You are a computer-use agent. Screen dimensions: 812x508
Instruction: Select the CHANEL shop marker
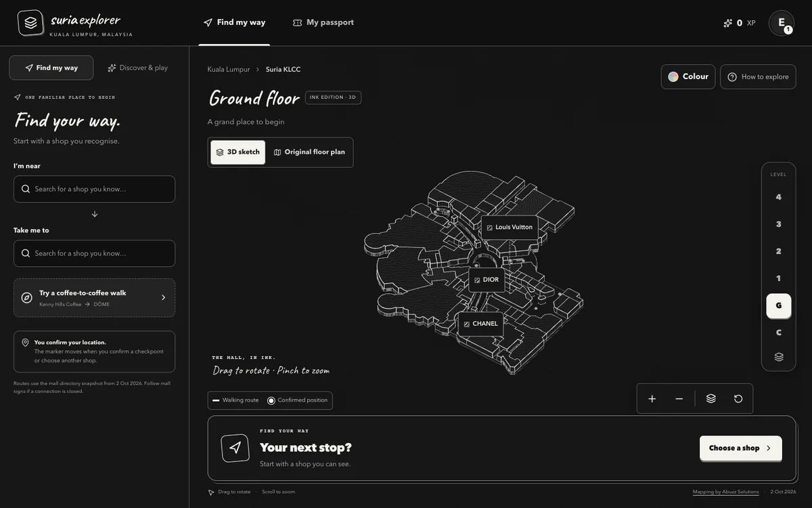[480, 324]
